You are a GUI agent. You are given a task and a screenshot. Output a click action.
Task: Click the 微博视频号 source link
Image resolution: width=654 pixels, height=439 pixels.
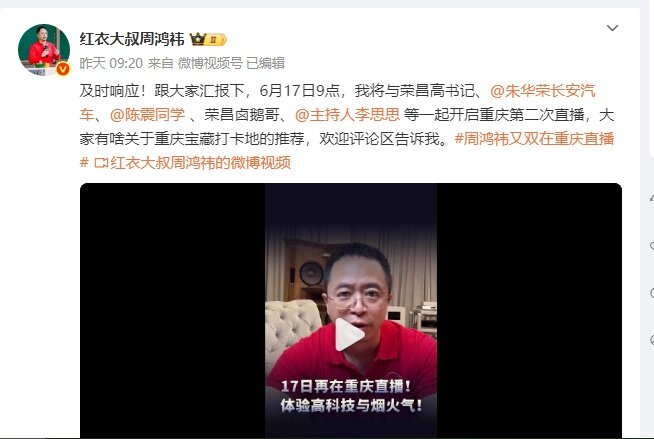tap(210, 63)
